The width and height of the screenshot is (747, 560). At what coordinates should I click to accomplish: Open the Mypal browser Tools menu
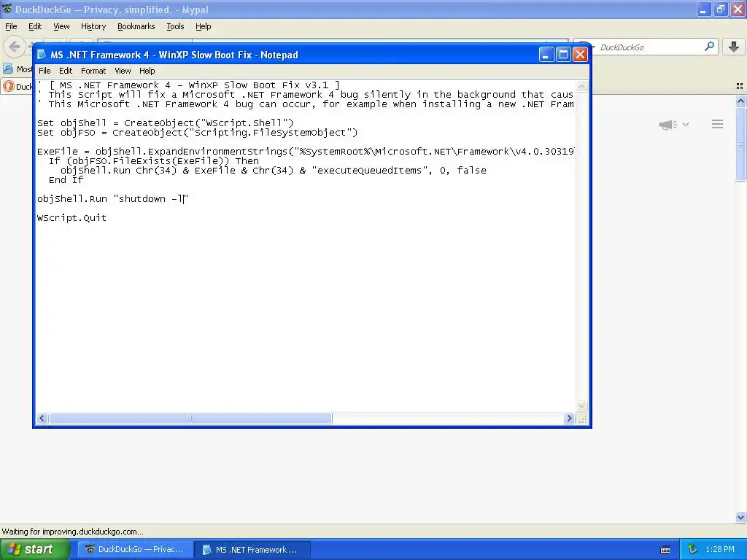click(x=175, y=26)
